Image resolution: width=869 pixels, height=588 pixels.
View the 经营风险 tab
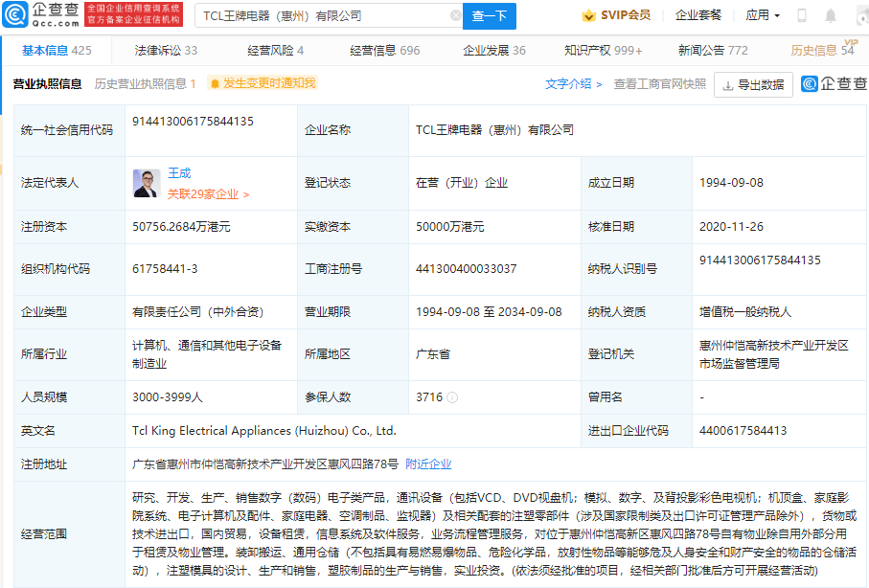(271, 49)
